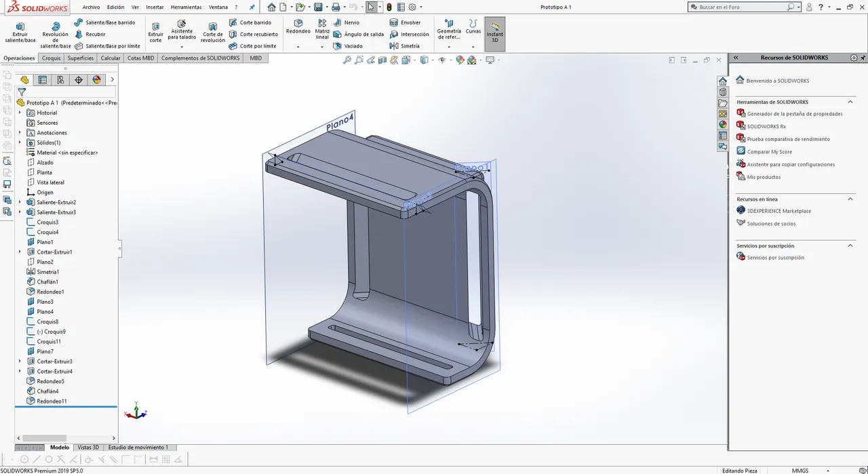Select Revolución de saliente/base tool
The width and height of the screenshot is (868, 474).
pyautogui.click(x=55, y=35)
